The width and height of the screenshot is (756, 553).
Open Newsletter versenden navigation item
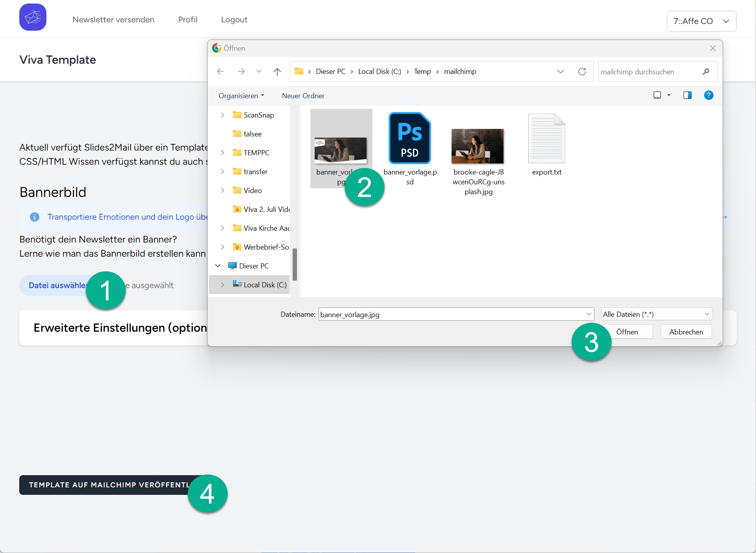coord(113,20)
